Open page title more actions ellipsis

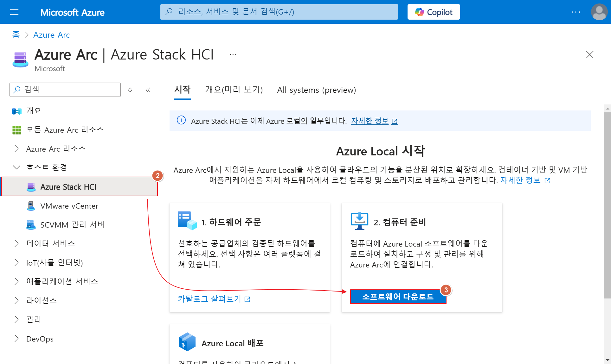tap(233, 54)
